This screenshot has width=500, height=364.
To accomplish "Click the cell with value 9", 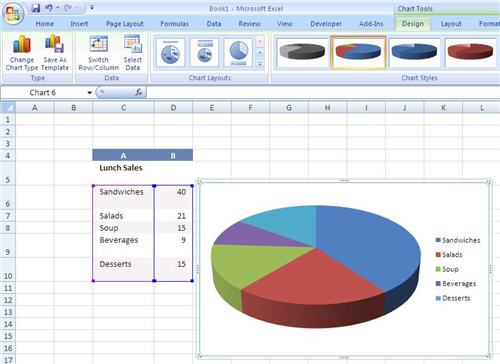I will click(x=173, y=246).
